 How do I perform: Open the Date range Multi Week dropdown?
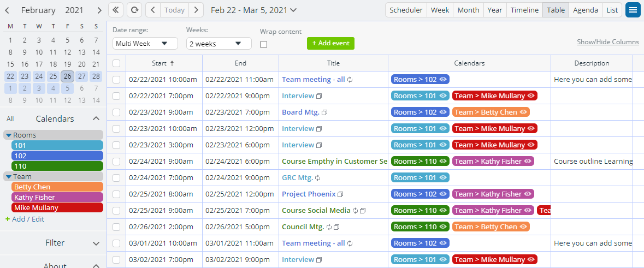click(145, 44)
